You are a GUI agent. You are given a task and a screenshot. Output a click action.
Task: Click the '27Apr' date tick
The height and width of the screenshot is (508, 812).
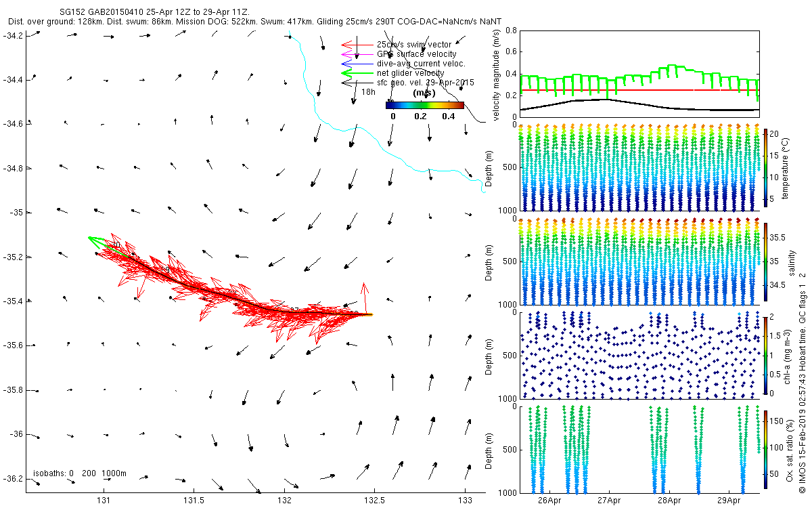click(x=609, y=500)
